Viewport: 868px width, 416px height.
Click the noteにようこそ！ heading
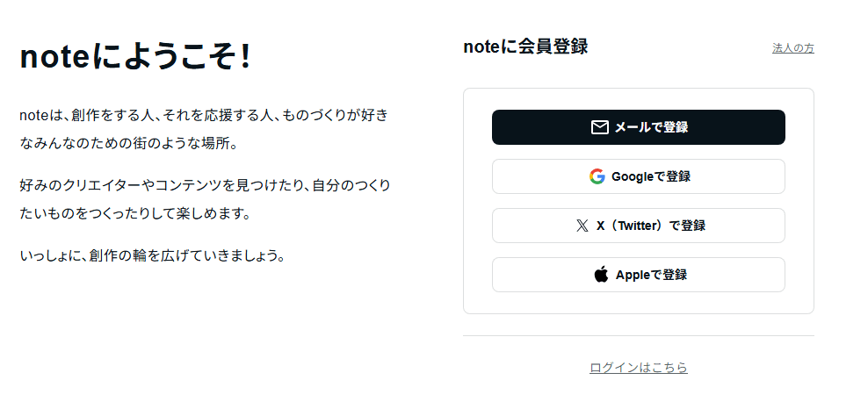coord(136,57)
